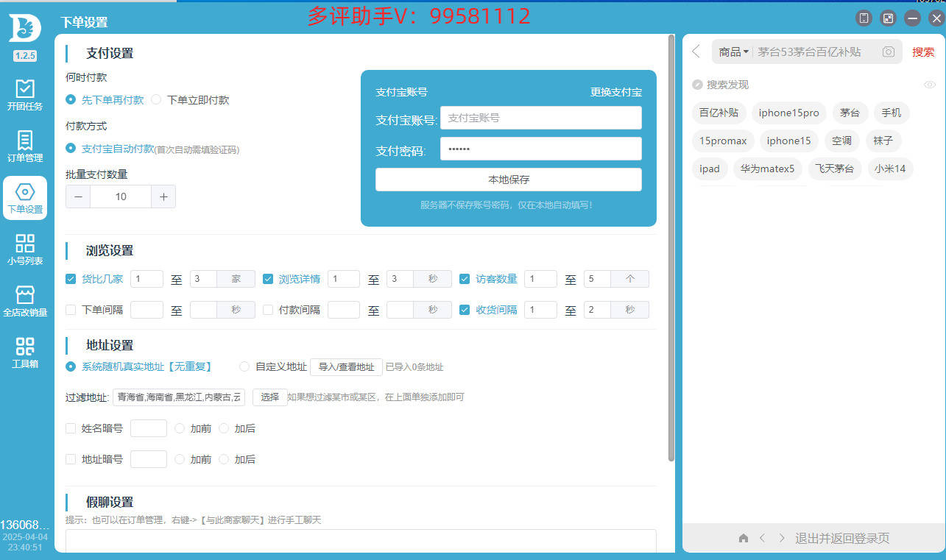The height and width of the screenshot is (560, 946).
Task: Increase batch payment count with plus button
Action: point(163,196)
